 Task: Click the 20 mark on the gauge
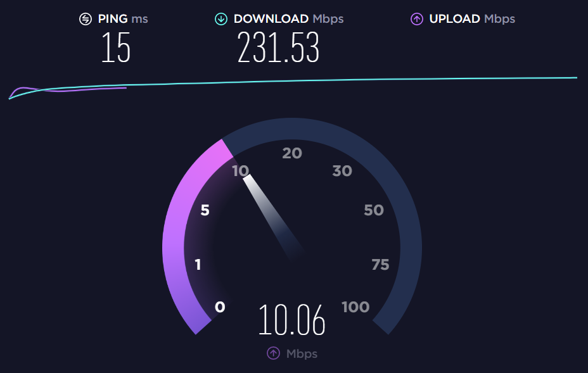coord(291,153)
